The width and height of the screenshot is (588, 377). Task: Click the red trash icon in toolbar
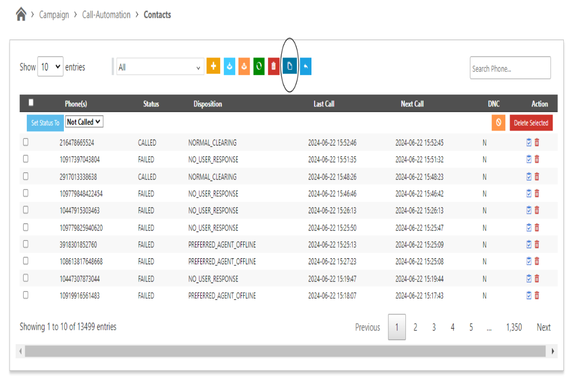[274, 67]
